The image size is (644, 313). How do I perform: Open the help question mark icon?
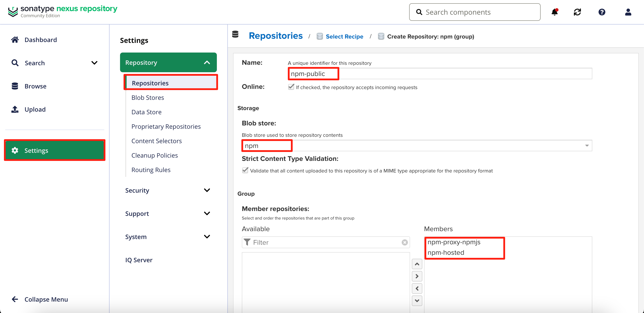602,12
